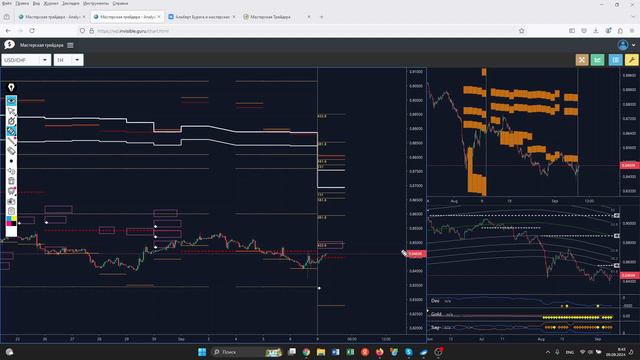Reload the page

pos(32,31)
